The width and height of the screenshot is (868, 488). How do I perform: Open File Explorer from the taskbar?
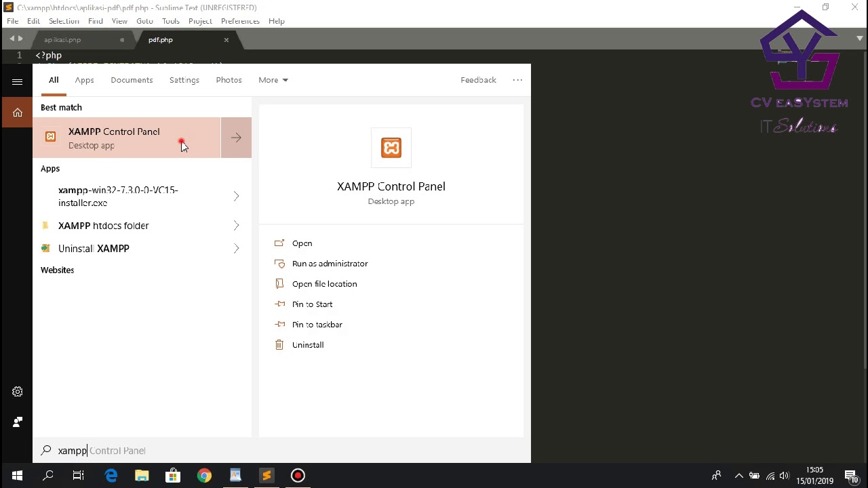pos(142,476)
